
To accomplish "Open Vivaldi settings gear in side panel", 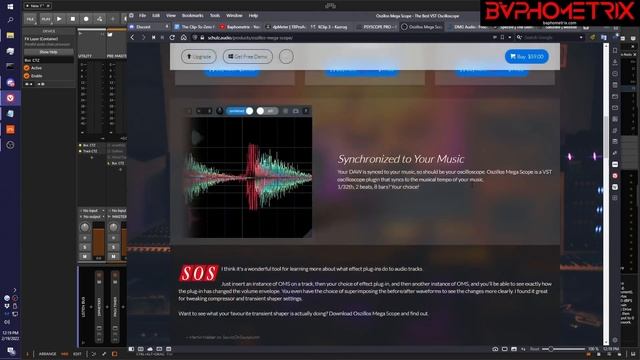I will 615,340.
